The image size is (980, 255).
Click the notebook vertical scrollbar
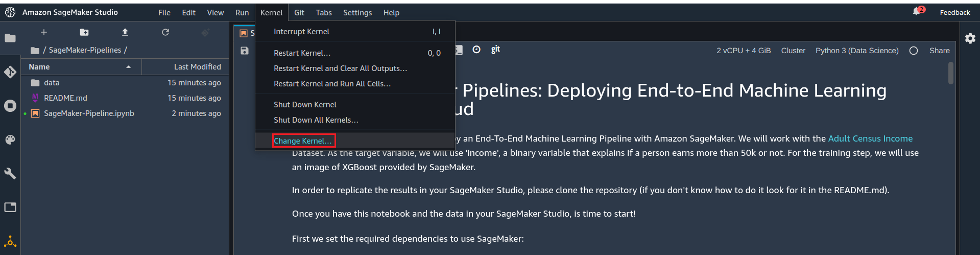coord(950,73)
